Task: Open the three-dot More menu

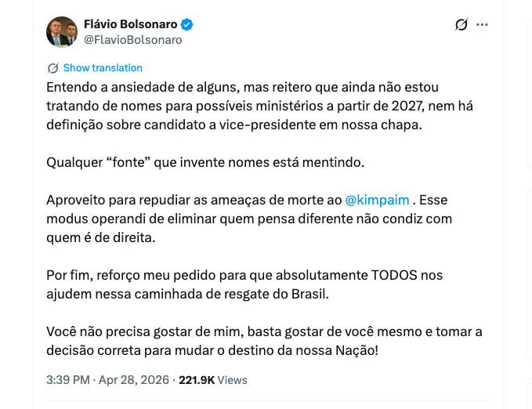Action: pyautogui.click(x=482, y=24)
